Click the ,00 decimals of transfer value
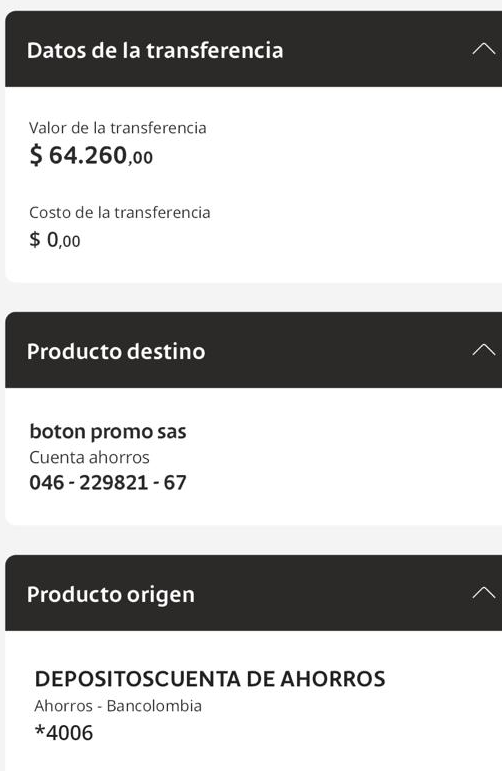The width and height of the screenshot is (502, 771). click(x=141, y=158)
